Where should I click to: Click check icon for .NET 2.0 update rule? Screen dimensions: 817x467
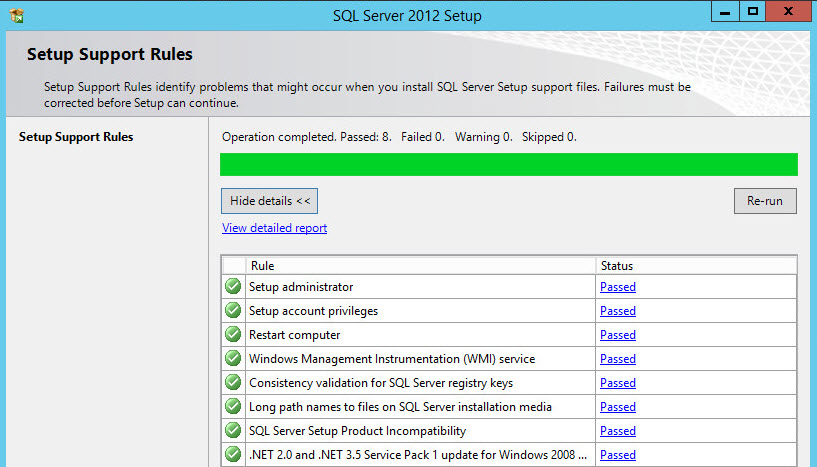(x=233, y=455)
